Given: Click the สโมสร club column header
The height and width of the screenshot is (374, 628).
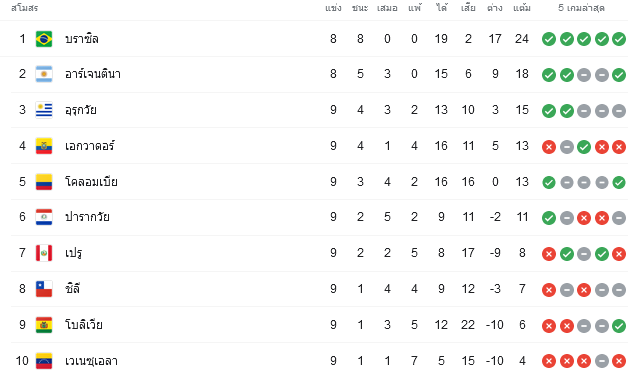Looking at the screenshot, I should click(x=24, y=8).
